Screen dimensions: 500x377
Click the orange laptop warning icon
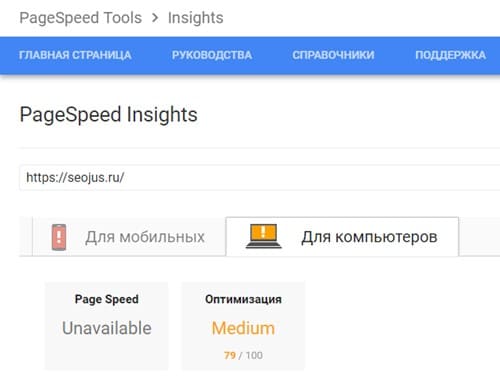tap(264, 236)
